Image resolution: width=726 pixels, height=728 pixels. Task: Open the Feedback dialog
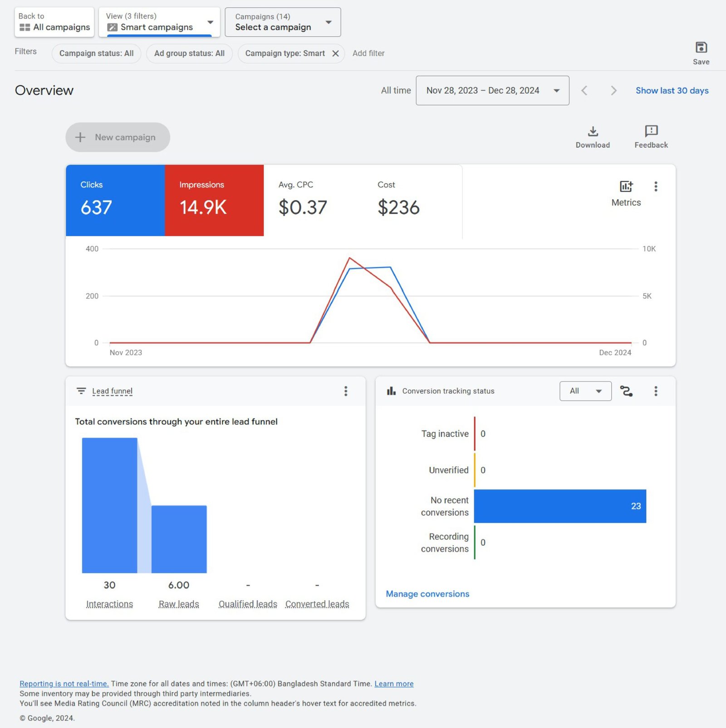(651, 137)
